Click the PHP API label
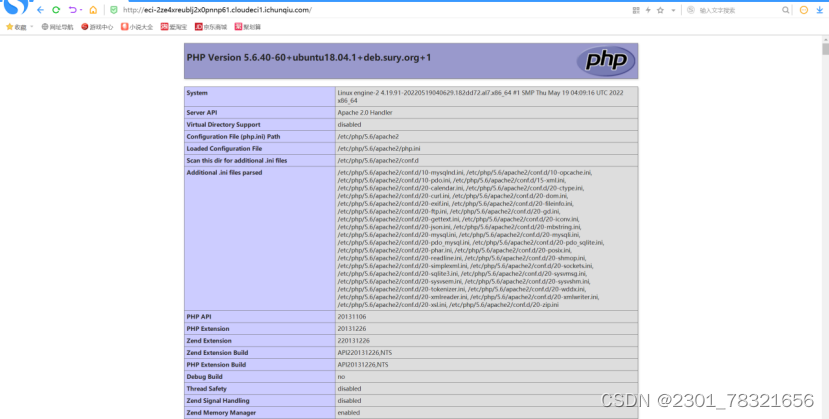 coord(199,317)
